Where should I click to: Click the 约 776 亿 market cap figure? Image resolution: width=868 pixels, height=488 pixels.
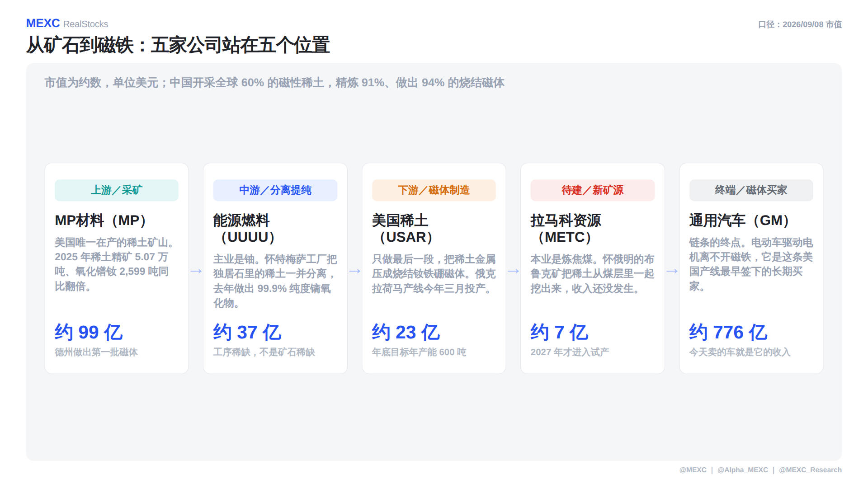click(x=728, y=333)
